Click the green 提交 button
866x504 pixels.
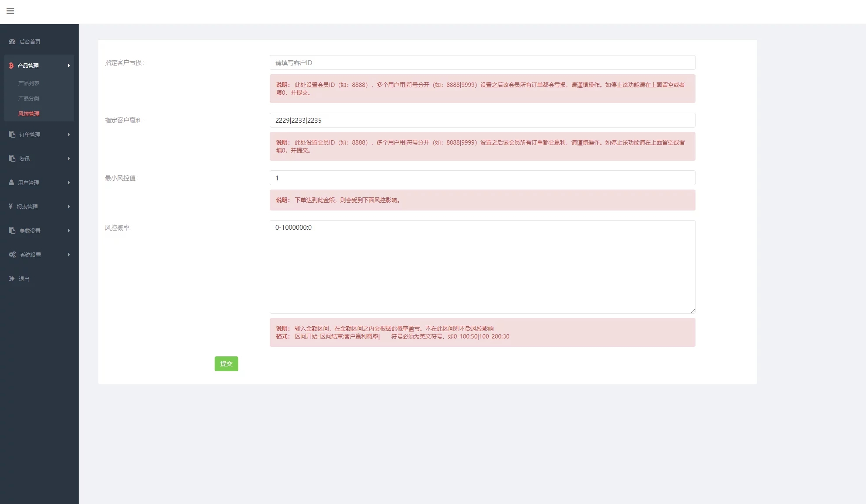click(x=226, y=364)
